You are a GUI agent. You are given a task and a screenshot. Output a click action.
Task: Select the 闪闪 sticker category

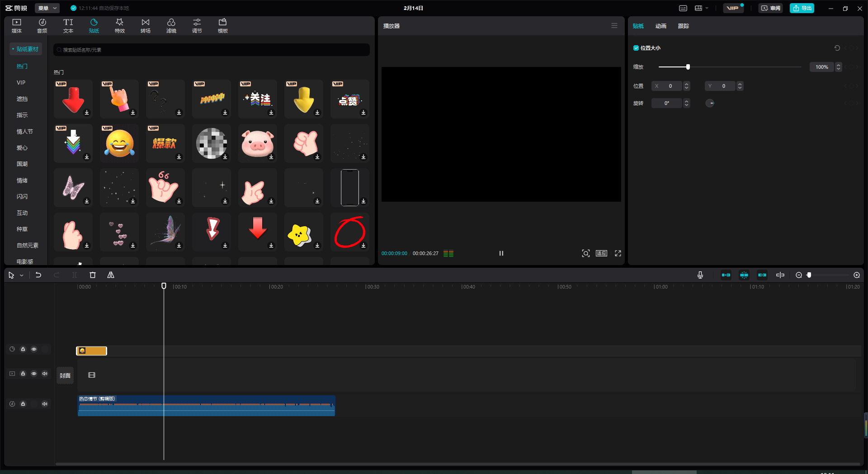pos(22,197)
